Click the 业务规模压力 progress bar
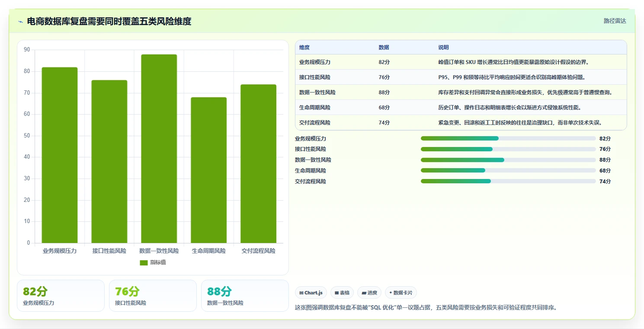The height and width of the screenshot is (329, 644). (x=508, y=138)
